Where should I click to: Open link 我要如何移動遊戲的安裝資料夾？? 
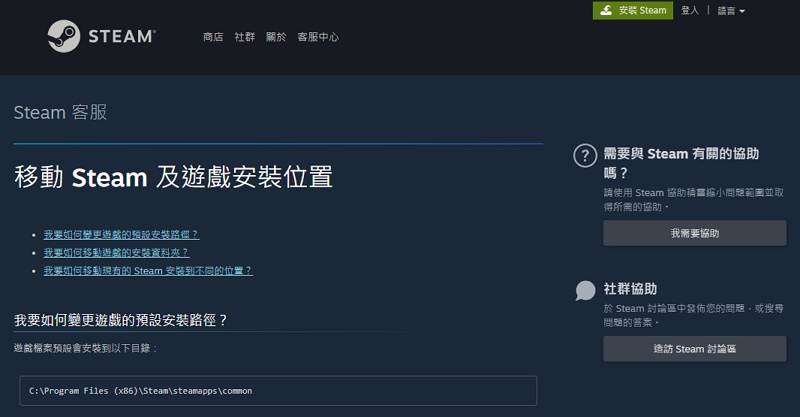tap(116, 252)
